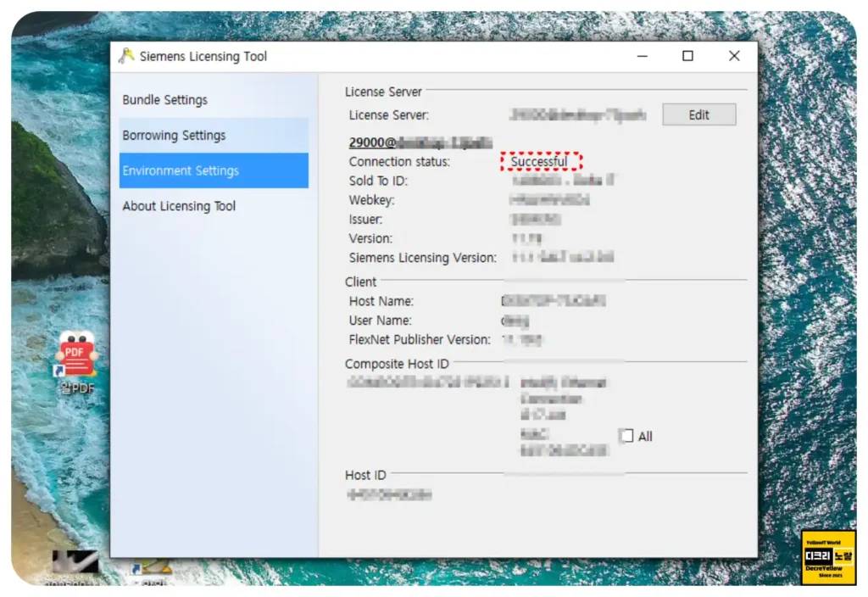Minimize the Siemens Licensing Tool window

click(x=643, y=56)
